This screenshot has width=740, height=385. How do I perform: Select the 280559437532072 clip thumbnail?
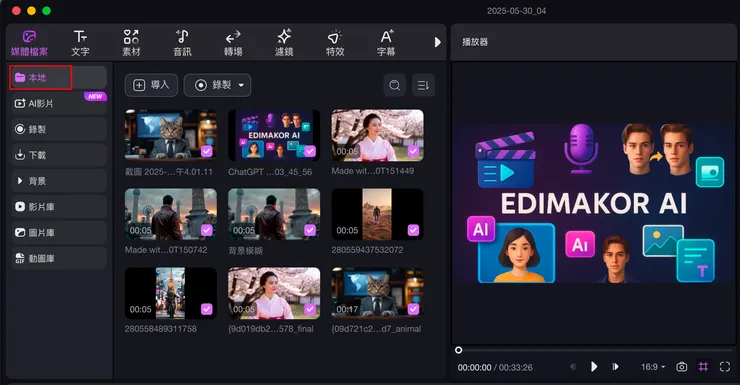378,214
